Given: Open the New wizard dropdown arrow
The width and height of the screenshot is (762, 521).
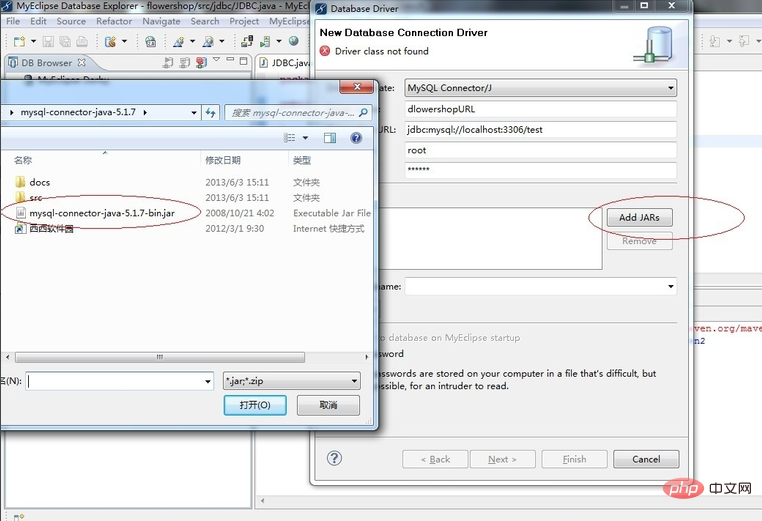Looking at the screenshot, I should click(x=34, y=42).
